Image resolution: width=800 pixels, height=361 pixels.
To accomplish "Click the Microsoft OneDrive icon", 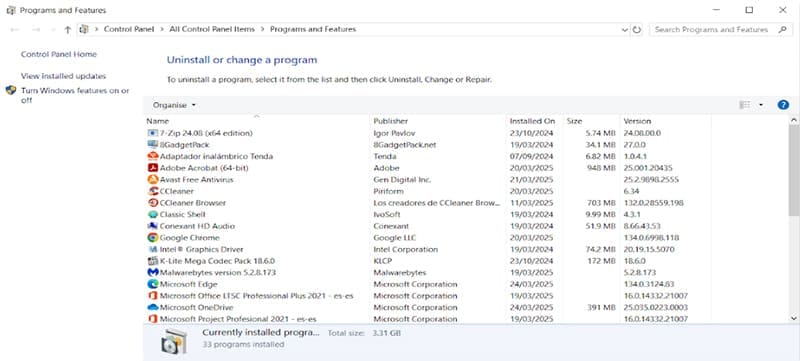I will 153,307.
